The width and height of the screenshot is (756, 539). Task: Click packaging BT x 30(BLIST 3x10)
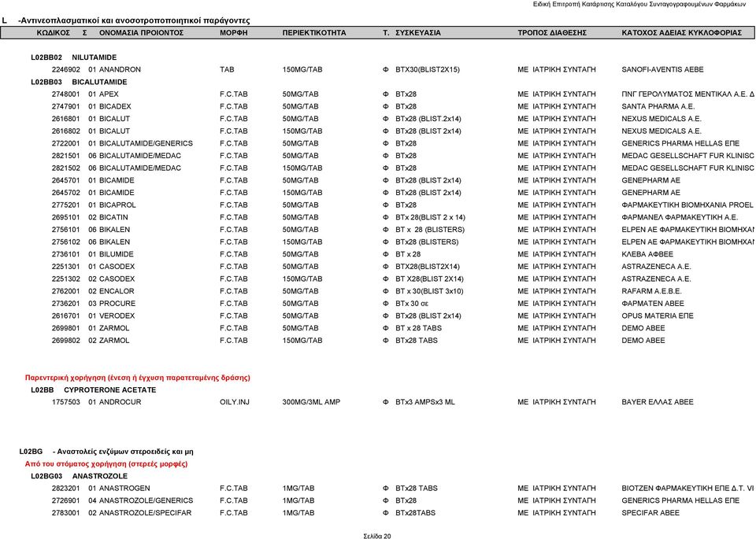pyautogui.click(x=429, y=291)
